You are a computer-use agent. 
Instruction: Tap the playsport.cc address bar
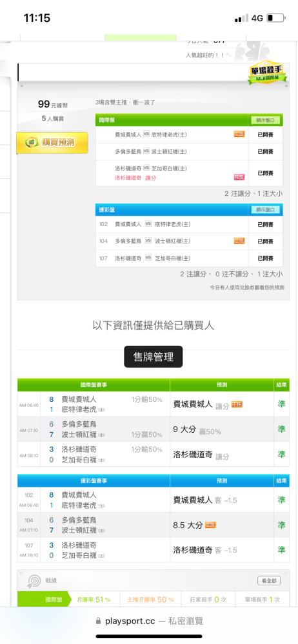coord(149,621)
